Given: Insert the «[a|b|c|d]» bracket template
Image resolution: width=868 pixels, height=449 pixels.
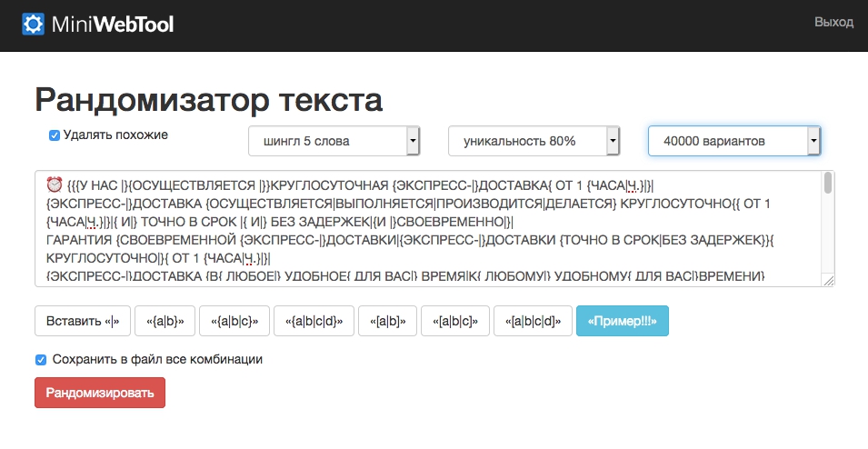Looking at the screenshot, I should (534, 321).
